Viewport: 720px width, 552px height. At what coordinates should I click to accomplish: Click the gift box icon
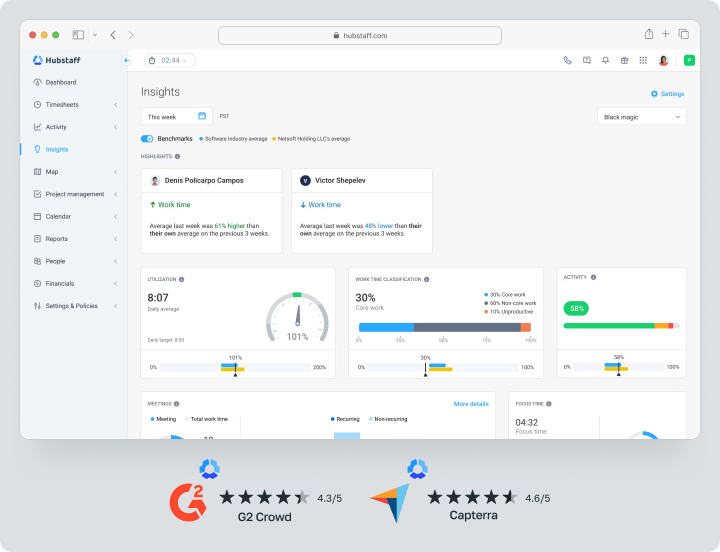coord(624,60)
